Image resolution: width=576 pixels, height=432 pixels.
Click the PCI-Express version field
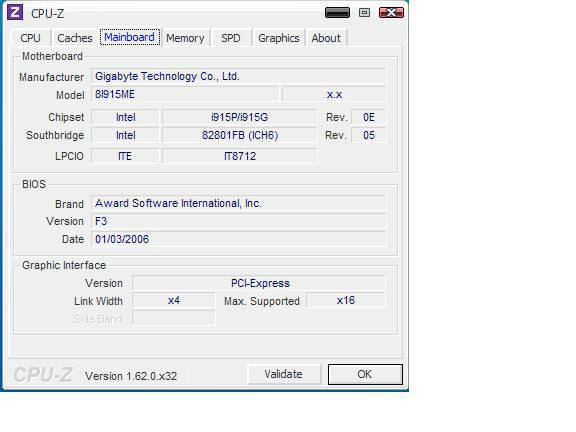(259, 283)
